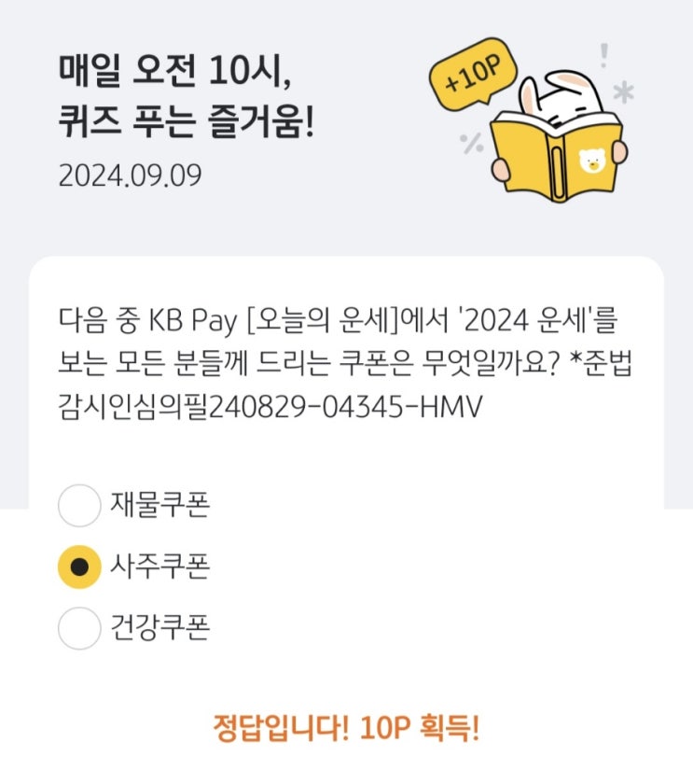Click the hand holding book's left edge
Viewport: 693px width, 784px height.
(x=501, y=169)
